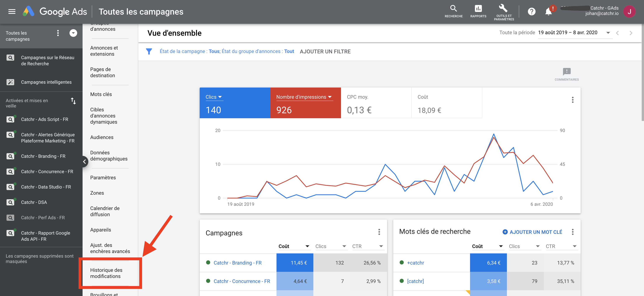Click the blue filter funnel icon
This screenshot has width=644, height=296.
click(149, 51)
